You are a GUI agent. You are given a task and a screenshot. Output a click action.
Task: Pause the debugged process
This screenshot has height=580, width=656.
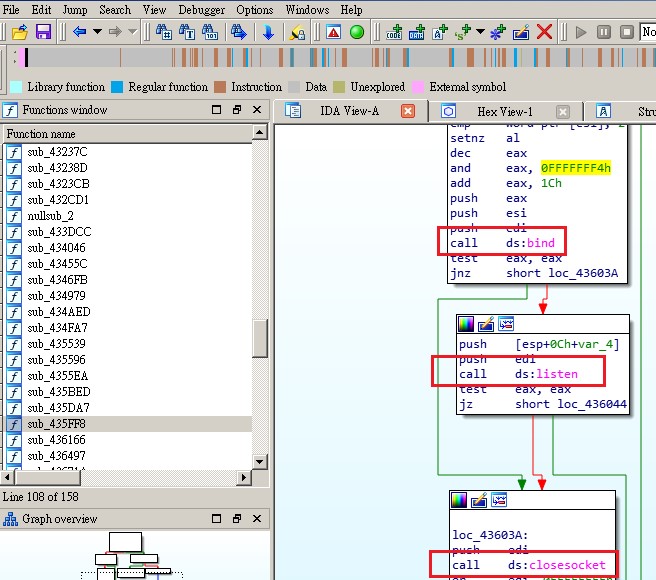tap(604, 32)
